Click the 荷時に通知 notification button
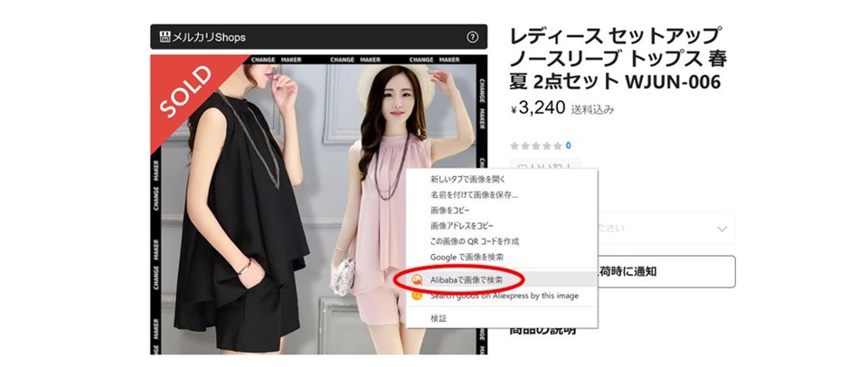 click(666, 272)
